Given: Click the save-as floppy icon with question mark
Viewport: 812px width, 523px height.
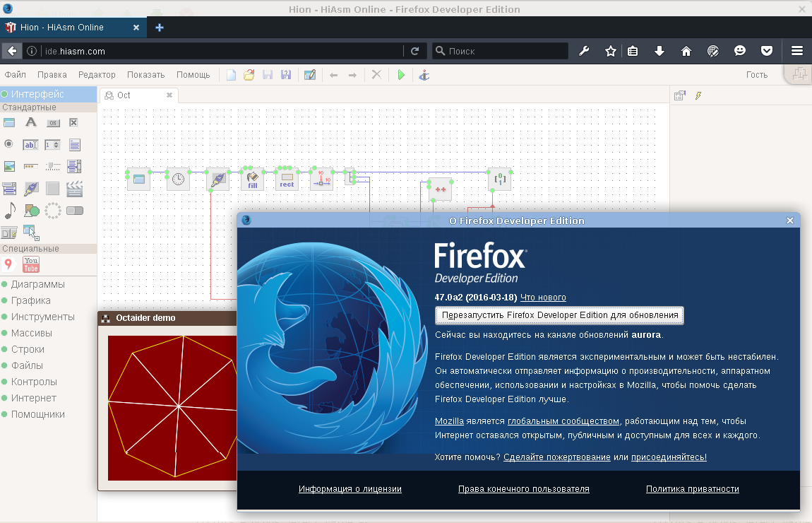Looking at the screenshot, I should click(x=286, y=75).
